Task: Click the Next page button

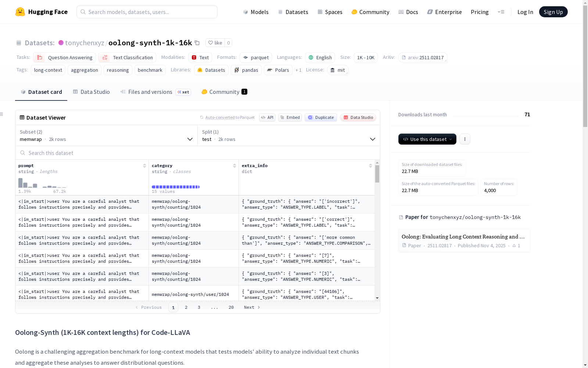Action: coord(252,307)
